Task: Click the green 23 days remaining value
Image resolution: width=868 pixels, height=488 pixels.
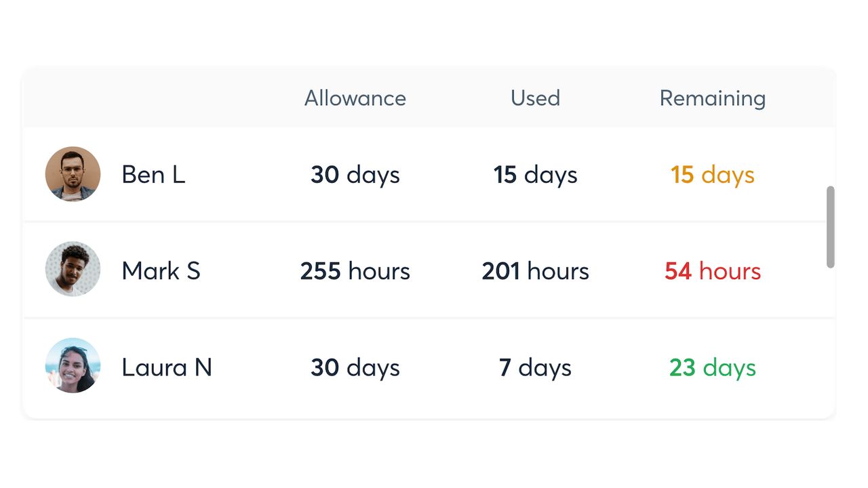Action: pos(712,367)
